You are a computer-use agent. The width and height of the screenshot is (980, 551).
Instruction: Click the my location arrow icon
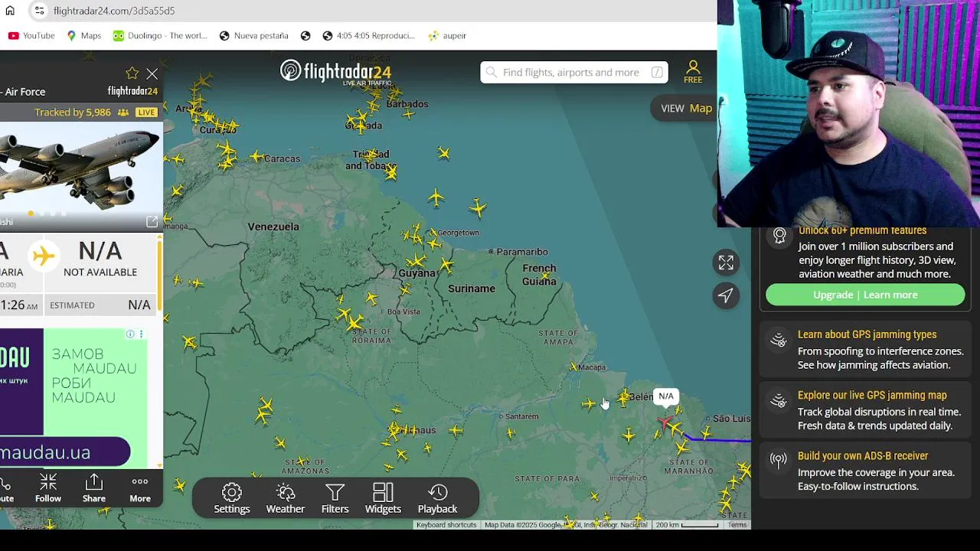[726, 295]
